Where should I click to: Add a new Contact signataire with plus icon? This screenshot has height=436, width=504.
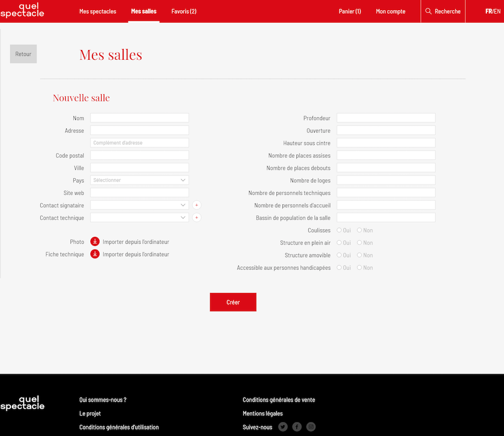coord(197,205)
